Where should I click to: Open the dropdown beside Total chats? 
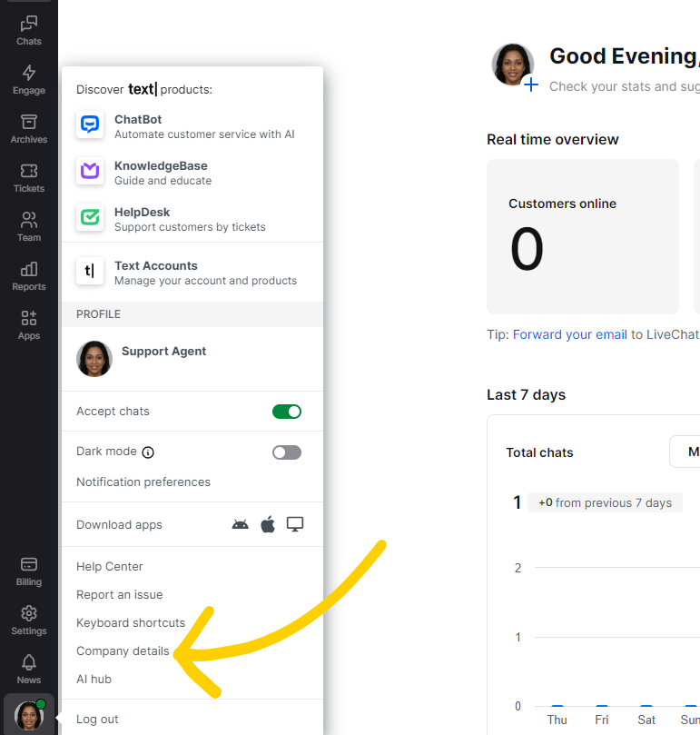tap(685, 452)
